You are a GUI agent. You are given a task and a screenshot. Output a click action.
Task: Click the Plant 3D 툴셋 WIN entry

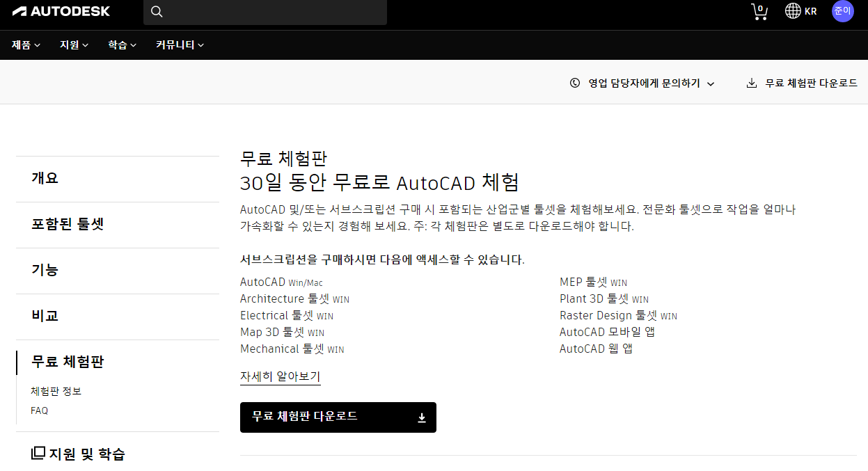604,299
